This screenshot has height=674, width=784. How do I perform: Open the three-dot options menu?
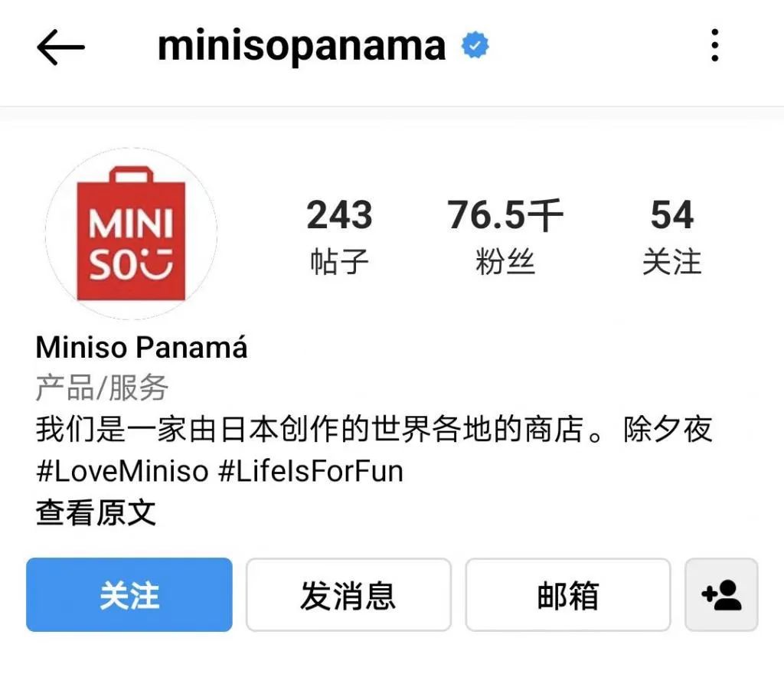[715, 45]
